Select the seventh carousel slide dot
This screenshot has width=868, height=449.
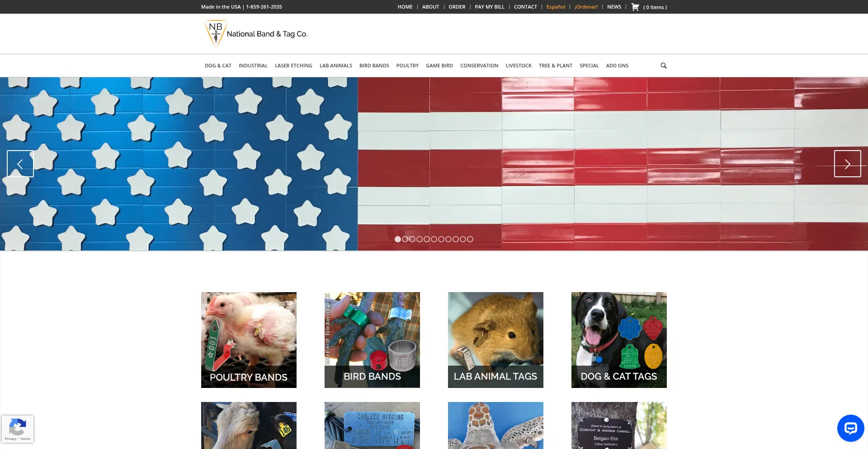click(441, 239)
